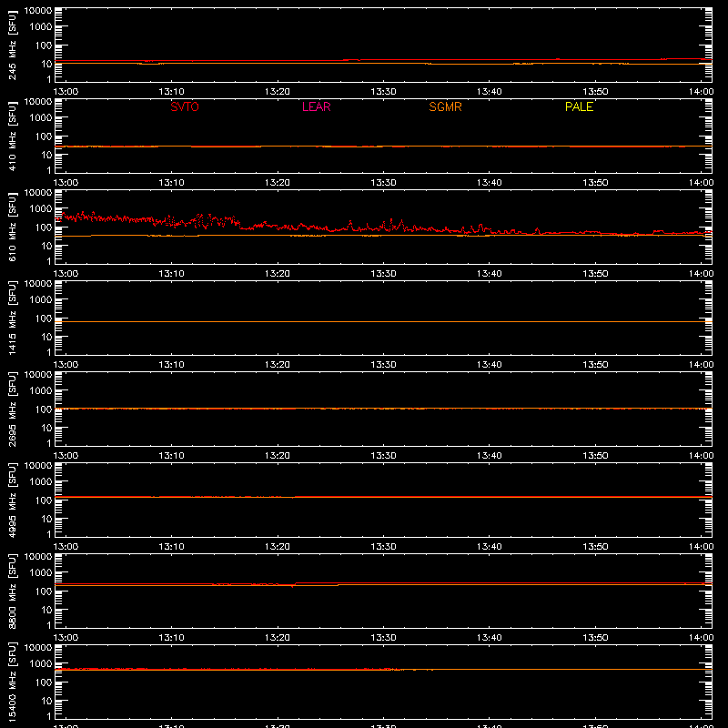728x728 pixels.
Task: Click the 10 y-axis label of 1415 MHz plot
Action: coord(46,337)
